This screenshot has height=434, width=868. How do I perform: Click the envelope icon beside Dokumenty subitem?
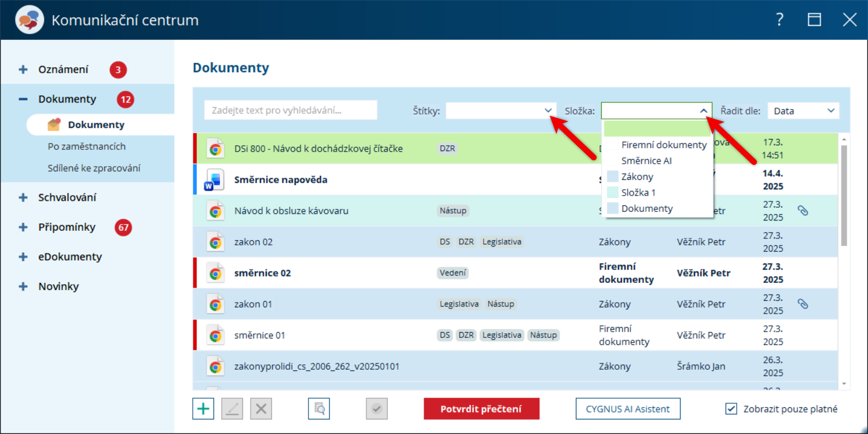click(x=54, y=124)
